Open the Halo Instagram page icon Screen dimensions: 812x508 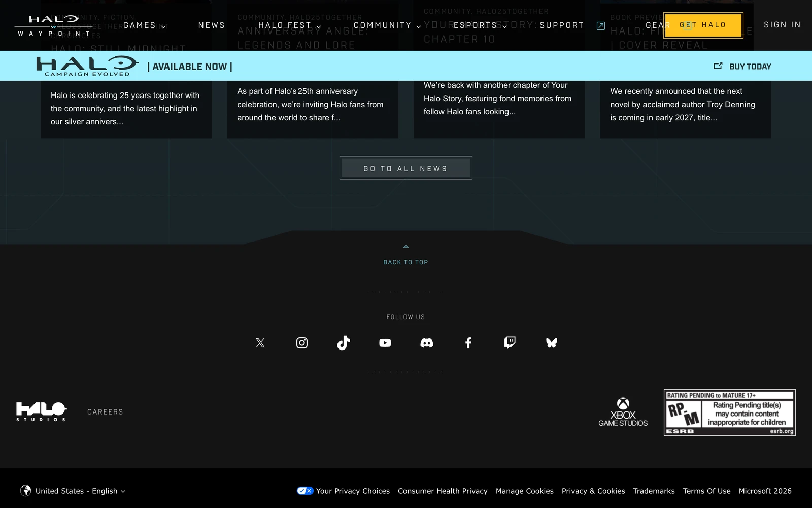(302, 343)
